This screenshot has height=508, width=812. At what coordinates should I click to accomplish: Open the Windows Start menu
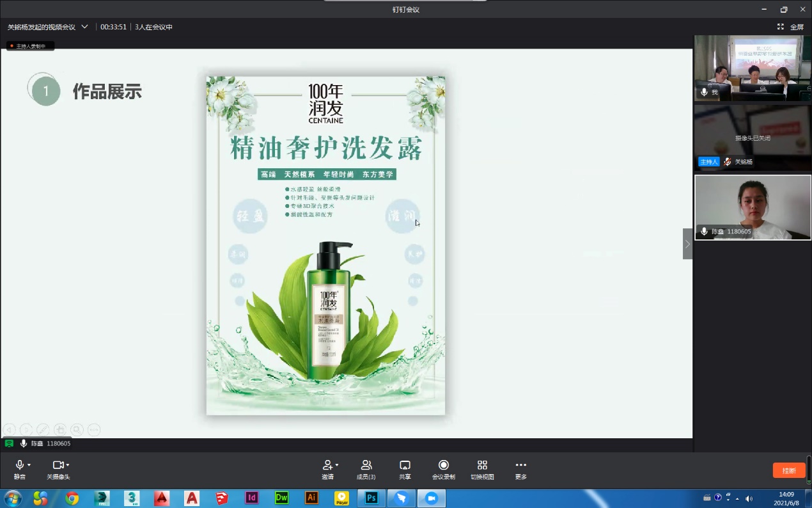[x=13, y=498]
